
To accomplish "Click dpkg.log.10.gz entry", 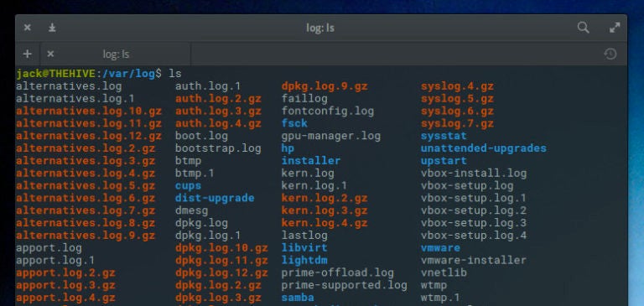I will click(221, 248).
